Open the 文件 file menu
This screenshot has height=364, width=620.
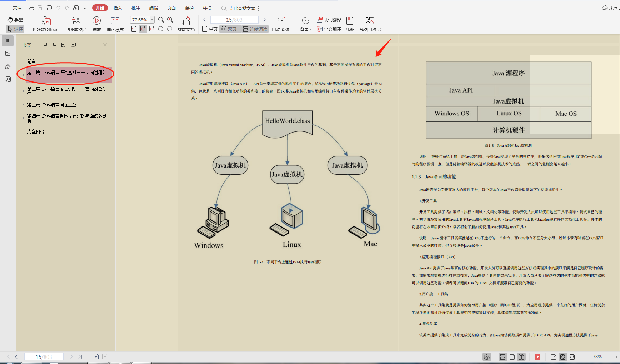tap(14, 8)
